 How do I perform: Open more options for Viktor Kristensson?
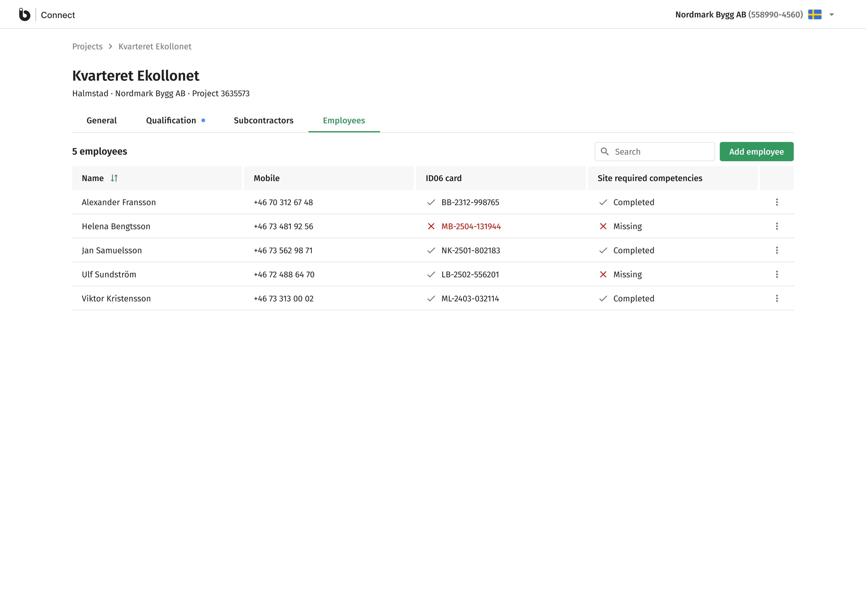(x=777, y=298)
